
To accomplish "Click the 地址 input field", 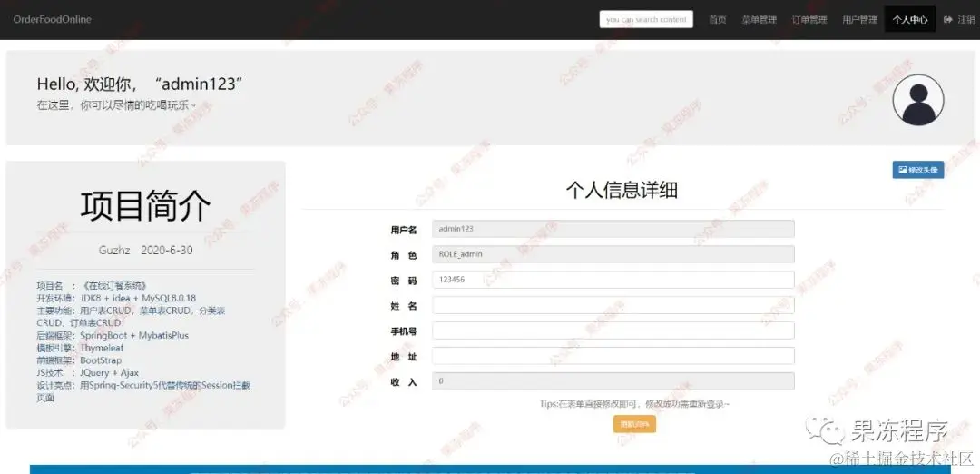I will click(x=613, y=356).
